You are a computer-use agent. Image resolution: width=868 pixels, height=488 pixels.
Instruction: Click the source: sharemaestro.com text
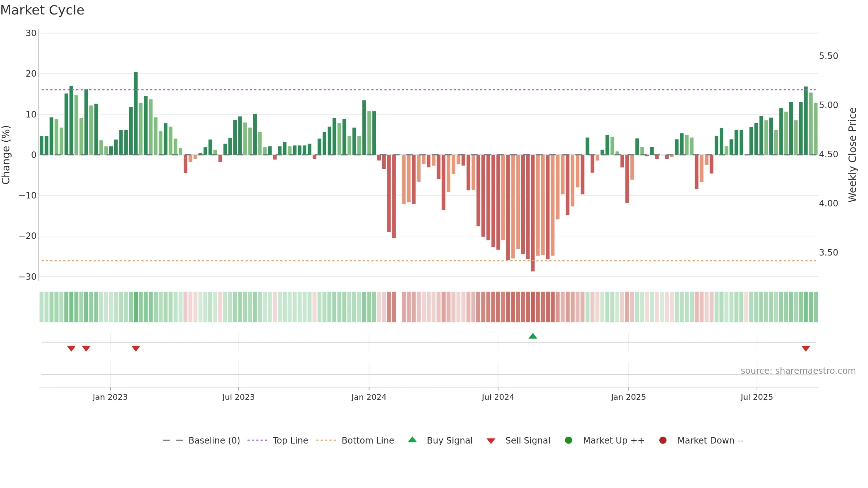798,371
